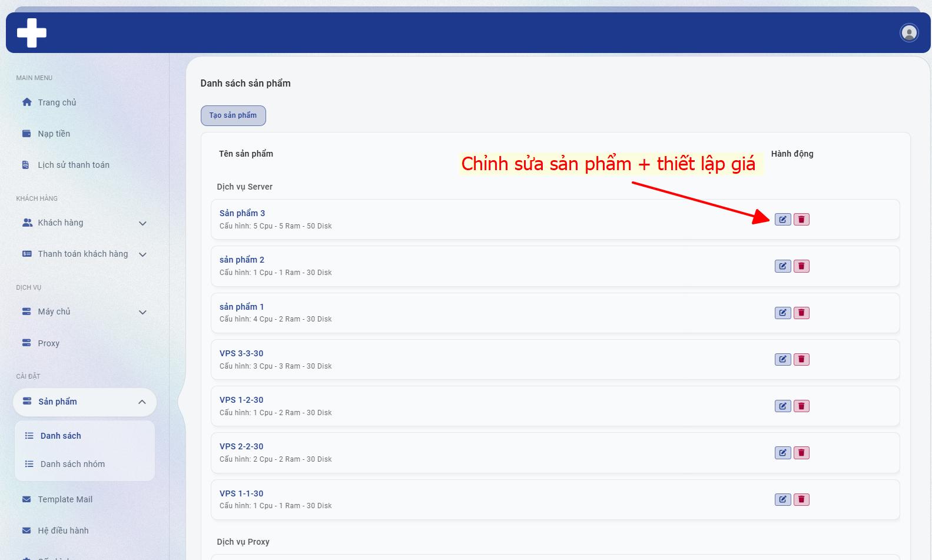The height and width of the screenshot is (560, 932).
Task: Click 'Cấu hình: 5 Cpu - 5 Ram - 50 Disk'
Action: (x=276, y=226)
